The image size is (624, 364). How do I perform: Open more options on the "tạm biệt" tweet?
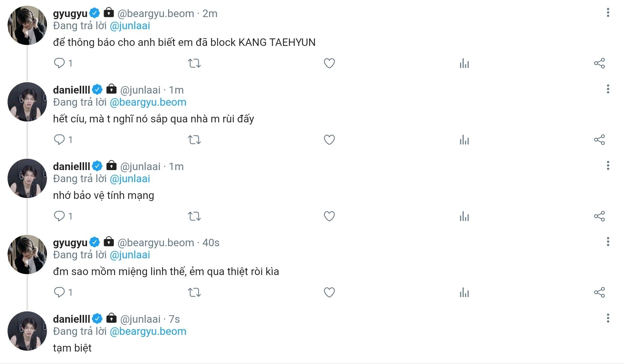[x=608, y=318]
